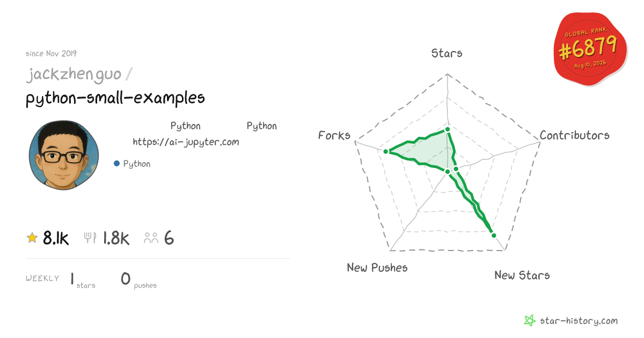Click the yellow star icon beside 8.1k
Screen dimensions: 644x338
pos(32,238)
